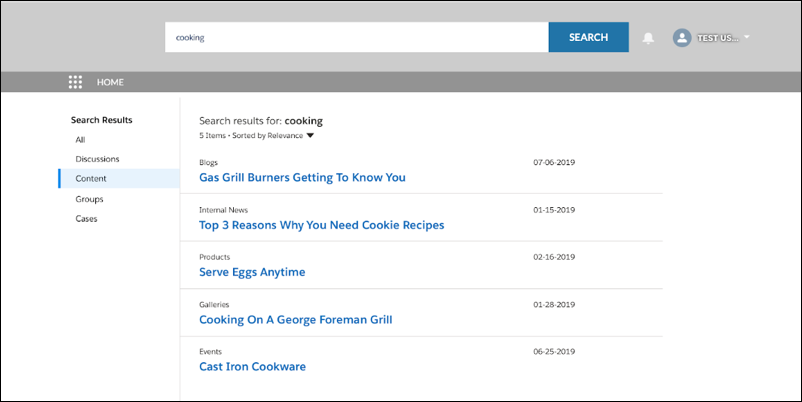Click the 'Internal News' category label
The height and width of the screenshot is (402, 802).
pyautogui.click(x=224, y=210)
